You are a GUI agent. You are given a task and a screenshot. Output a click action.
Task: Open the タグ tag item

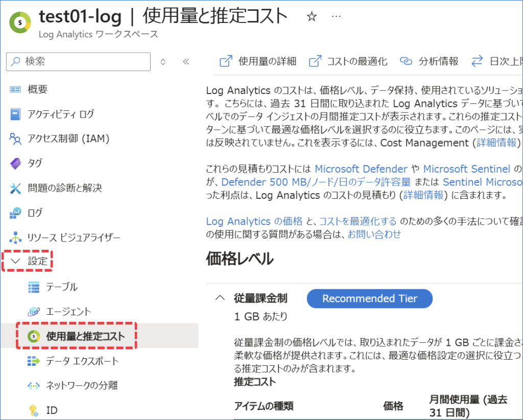(35, 163)
